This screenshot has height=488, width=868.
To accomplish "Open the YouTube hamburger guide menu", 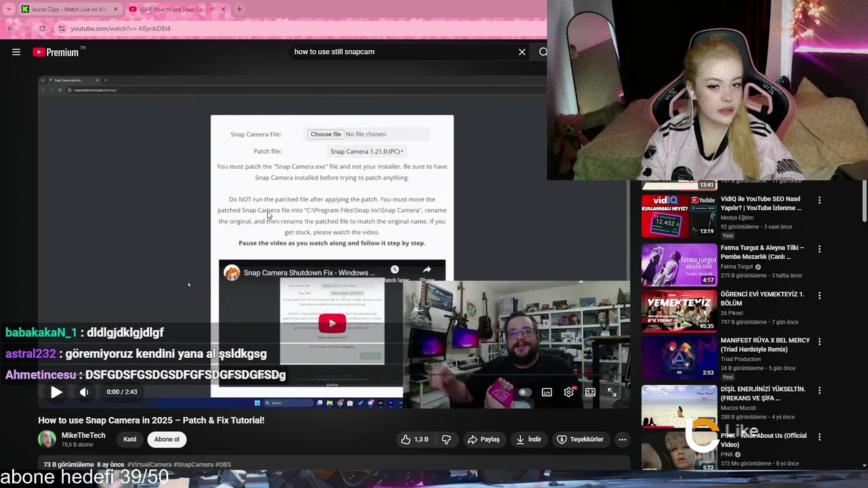I will pyautogui.click(x=16, y=52).
